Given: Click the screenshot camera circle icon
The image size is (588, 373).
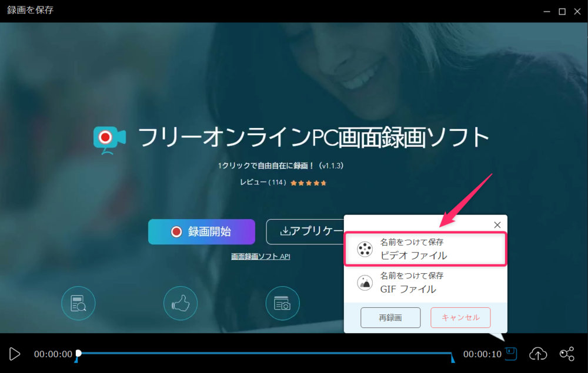Looking at the screenshot, I should pos(282,303).
